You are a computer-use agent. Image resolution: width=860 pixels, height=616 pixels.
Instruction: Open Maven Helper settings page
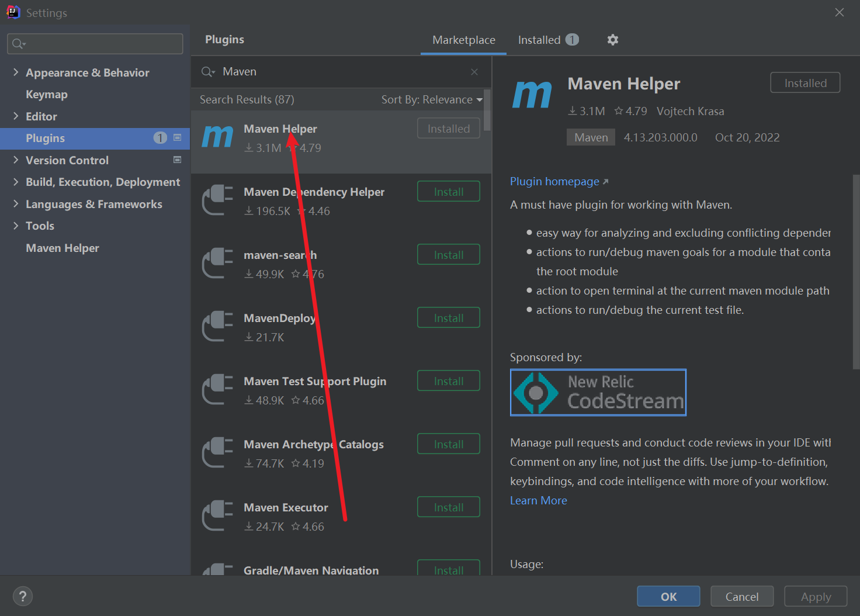coord(63,248)
